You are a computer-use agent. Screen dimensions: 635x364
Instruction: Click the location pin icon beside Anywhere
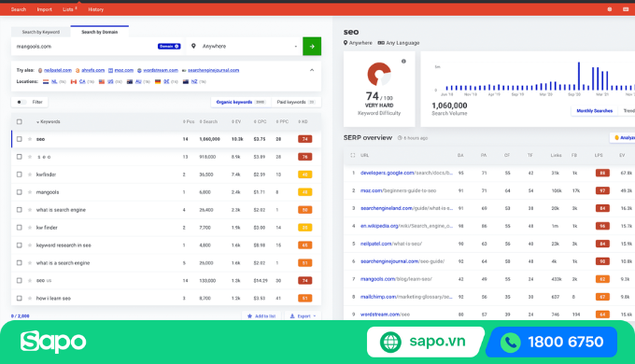tap(193, 46)
